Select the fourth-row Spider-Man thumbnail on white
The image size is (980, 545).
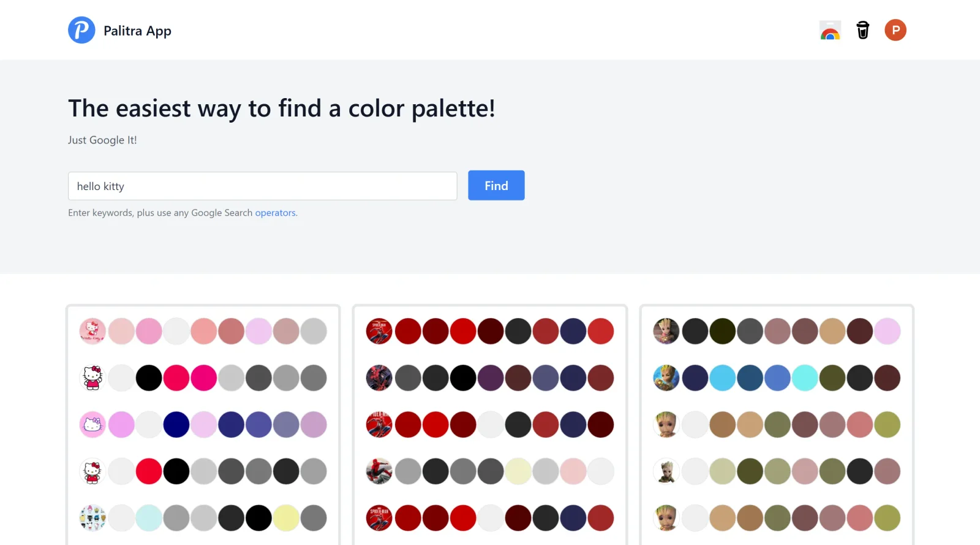(x=379, y=471)
